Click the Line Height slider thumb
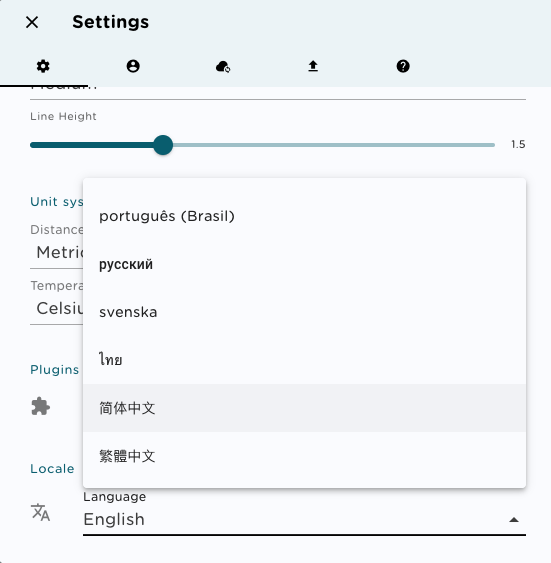The image size is (551, 563). (x=163, y=145)
